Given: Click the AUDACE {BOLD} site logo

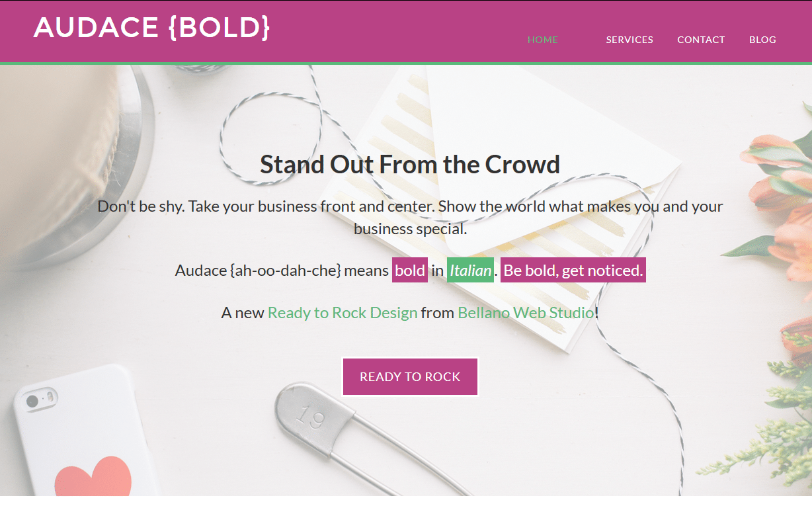Looking at the screenshot, I should [x=151, y=27].
